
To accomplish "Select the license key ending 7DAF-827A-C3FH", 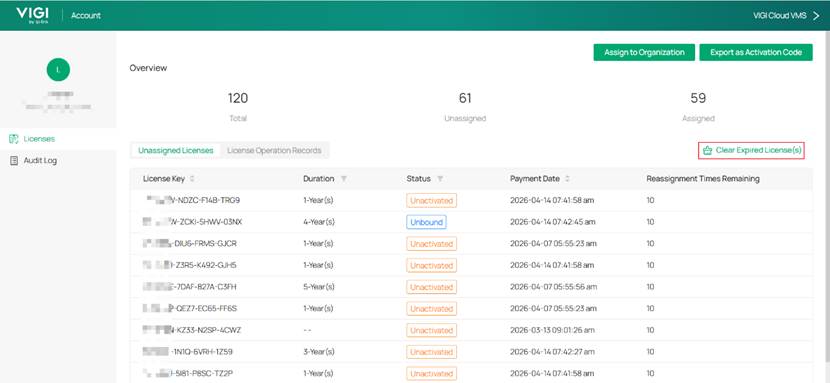I will click(x=190, y=287).
